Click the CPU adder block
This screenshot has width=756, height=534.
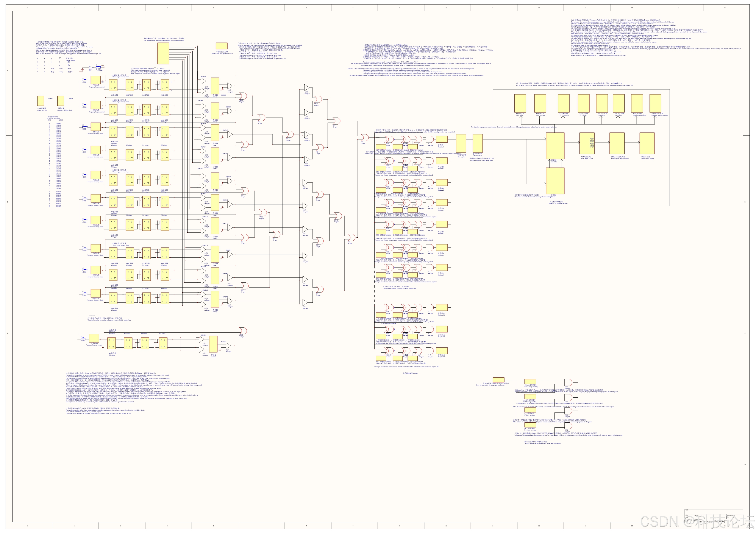point(520,103)
